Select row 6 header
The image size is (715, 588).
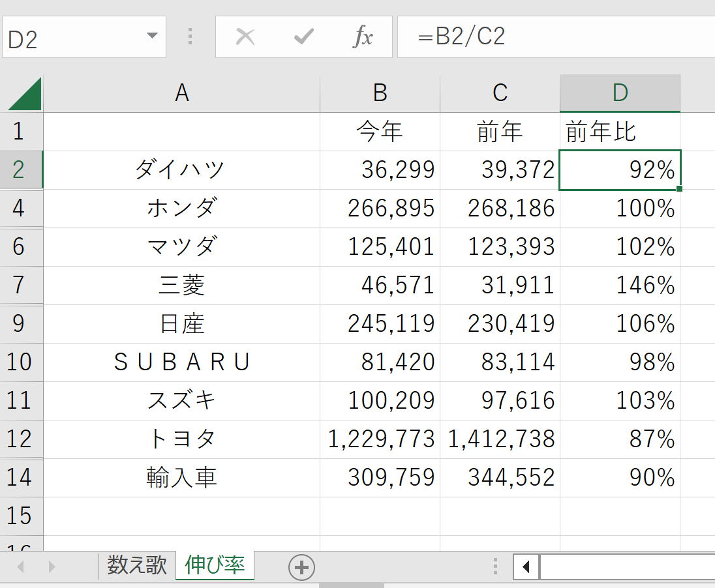tap(22, 247)
